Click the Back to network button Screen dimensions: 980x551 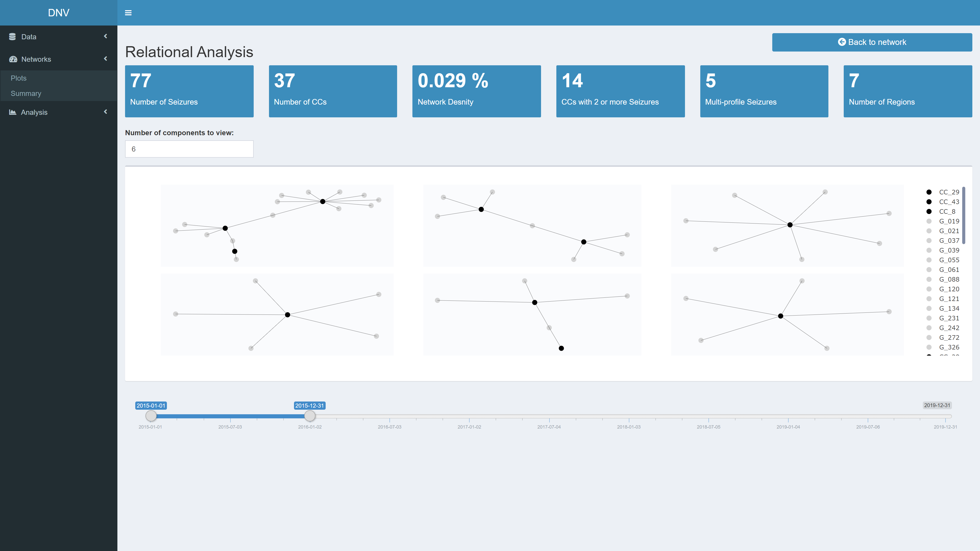click(872, 42)
